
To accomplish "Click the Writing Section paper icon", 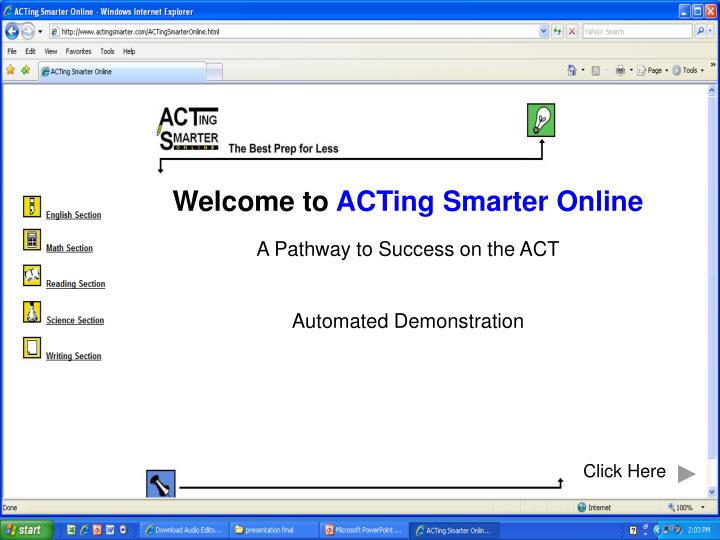I will tap(32, 348).
